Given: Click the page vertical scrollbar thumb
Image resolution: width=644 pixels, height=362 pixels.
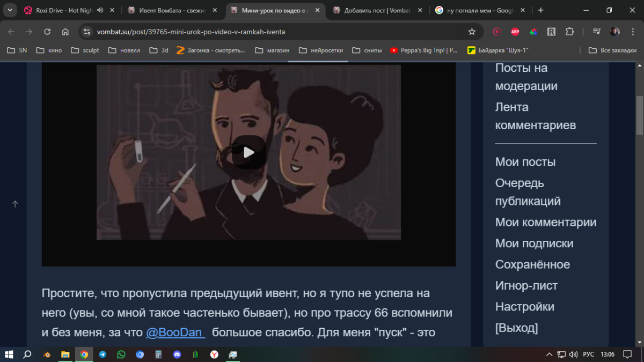Looking at the screenshot, I should tap(640, 115).
